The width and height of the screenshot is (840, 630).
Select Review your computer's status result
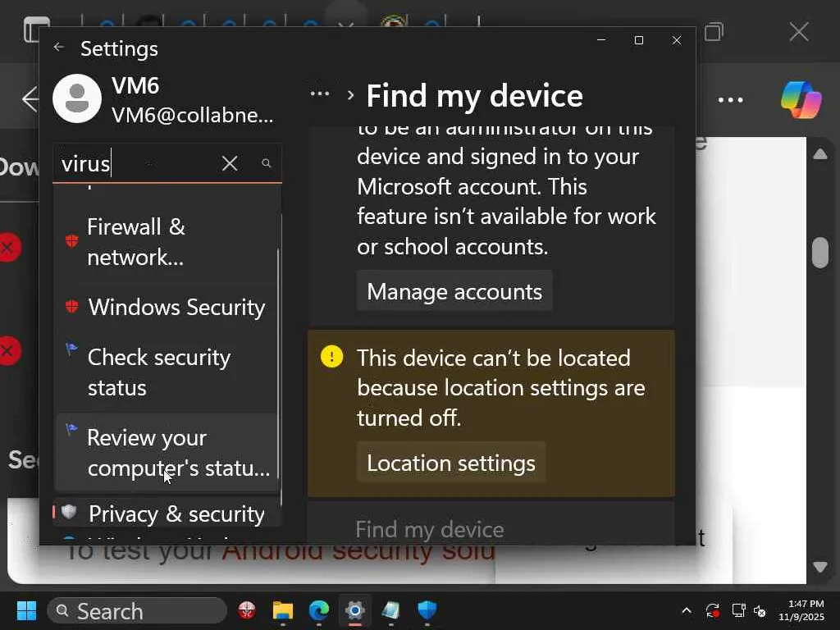167,453
